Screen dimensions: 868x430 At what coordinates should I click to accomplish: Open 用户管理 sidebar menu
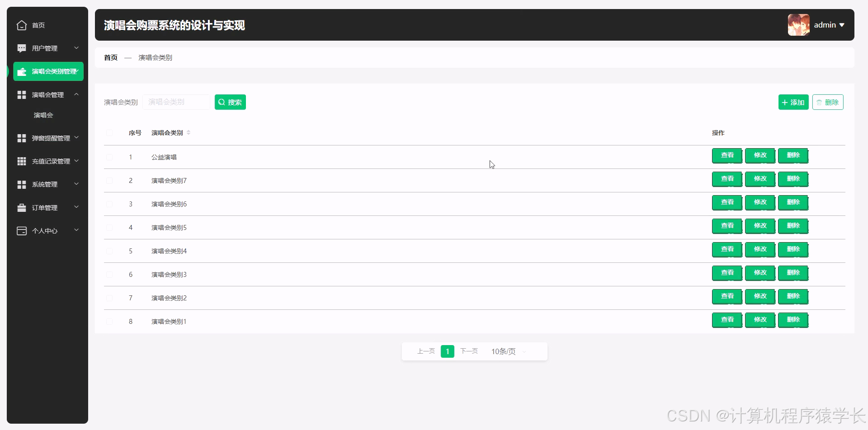click(48, 48)
